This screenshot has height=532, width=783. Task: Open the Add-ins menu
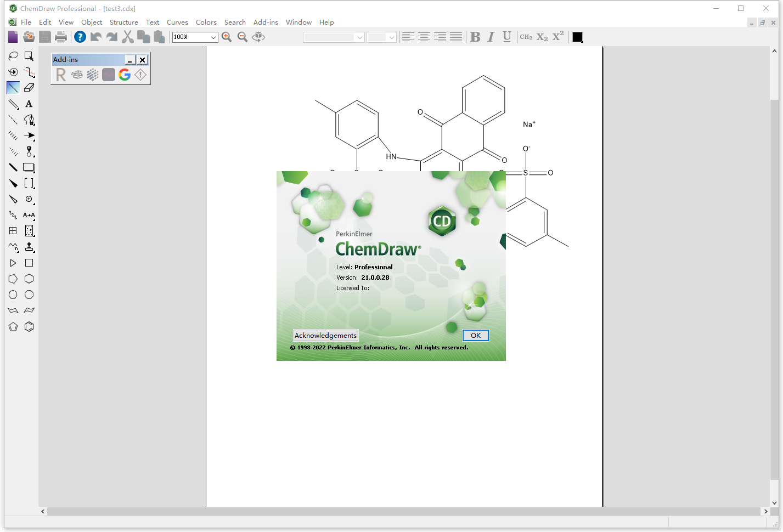[266, 22]
